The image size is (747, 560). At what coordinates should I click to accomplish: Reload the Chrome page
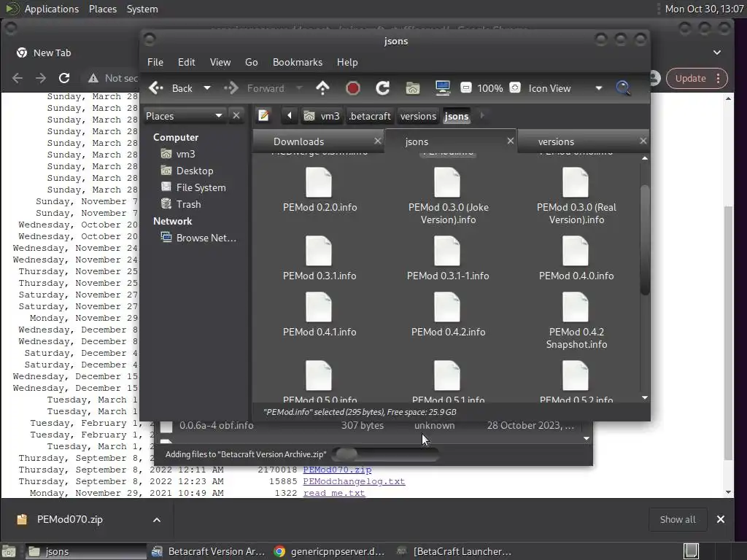point(64,78)
